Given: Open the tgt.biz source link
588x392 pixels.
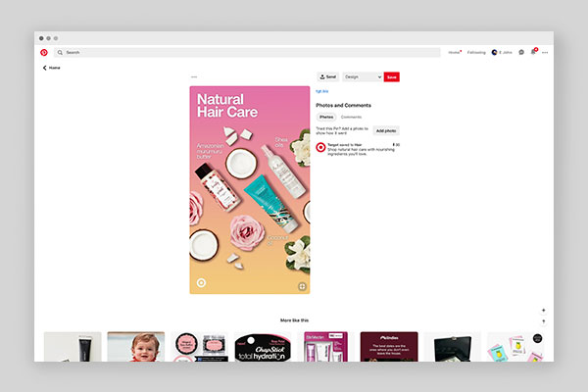Looking at the screenshot, I should (321, 91).
